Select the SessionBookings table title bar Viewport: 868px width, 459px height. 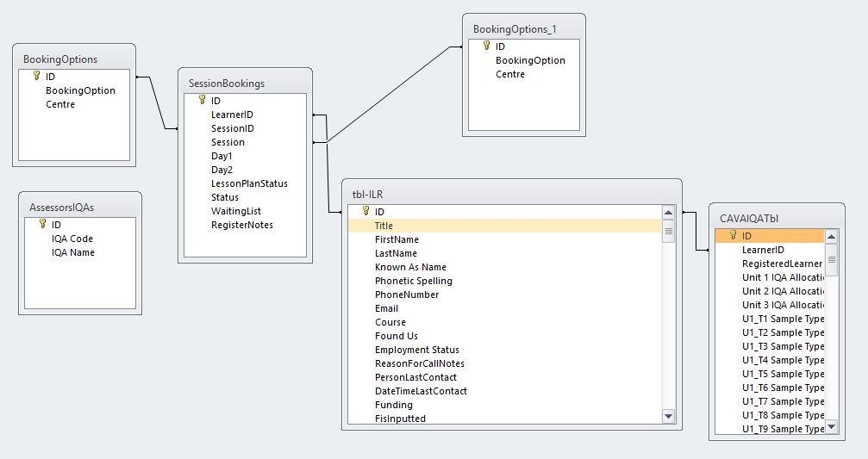click(x=246, y=83)
